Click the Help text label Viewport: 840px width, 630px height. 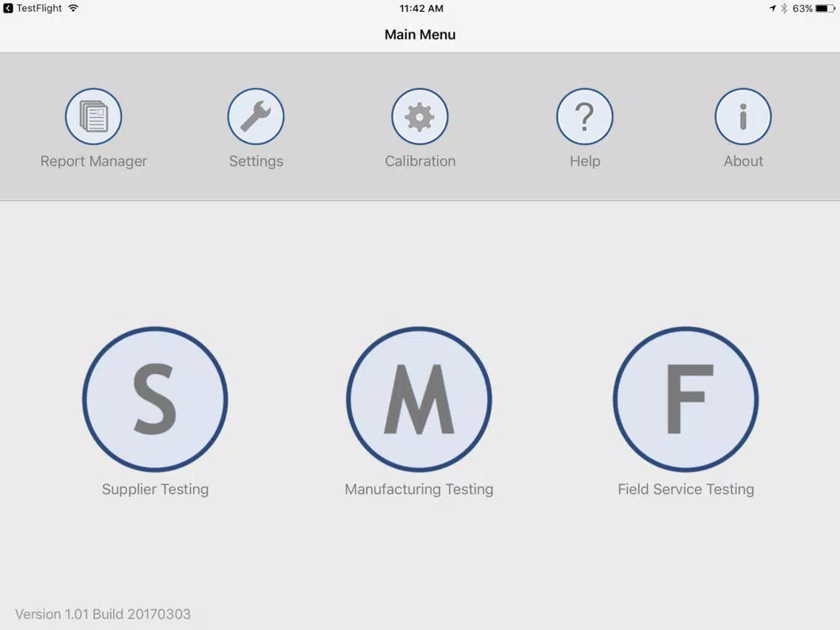tap(585, 161)
